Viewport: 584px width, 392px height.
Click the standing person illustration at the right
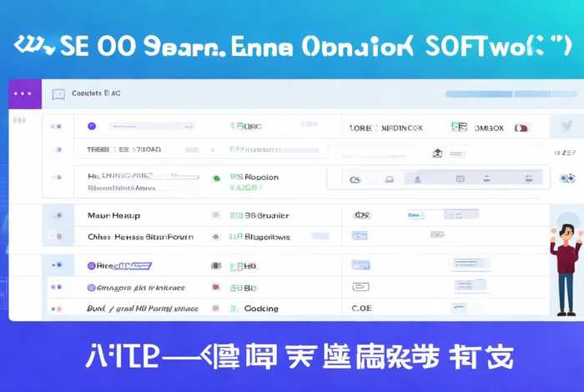[x=566, y=270]
